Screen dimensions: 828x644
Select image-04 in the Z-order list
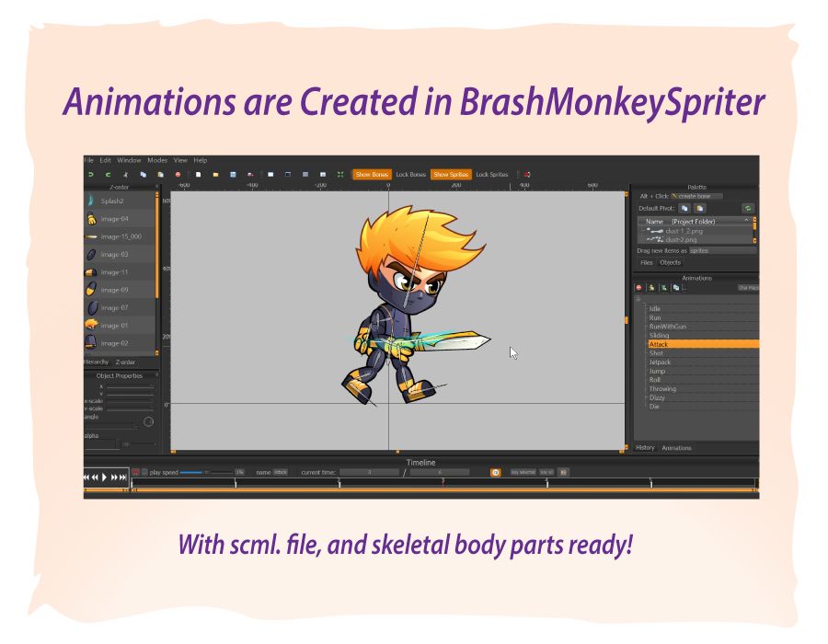tap(120, 219)
